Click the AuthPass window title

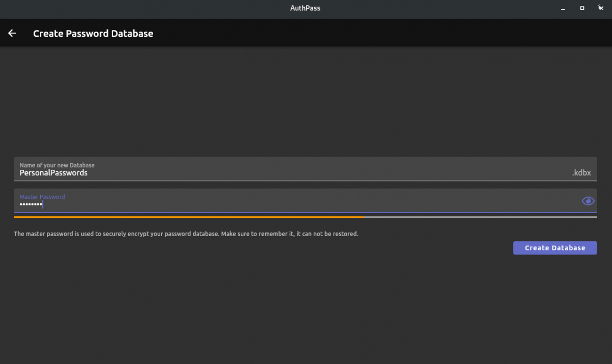click(x=305, y=8)
